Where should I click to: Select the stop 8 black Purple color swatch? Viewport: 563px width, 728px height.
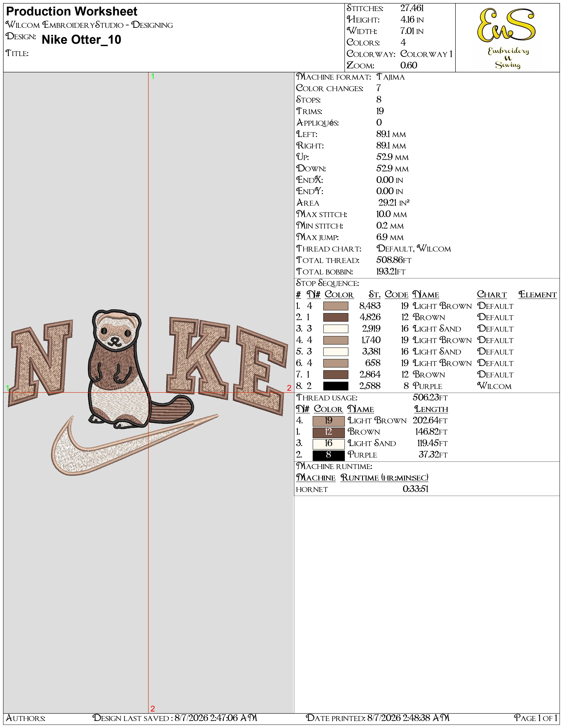336,386
